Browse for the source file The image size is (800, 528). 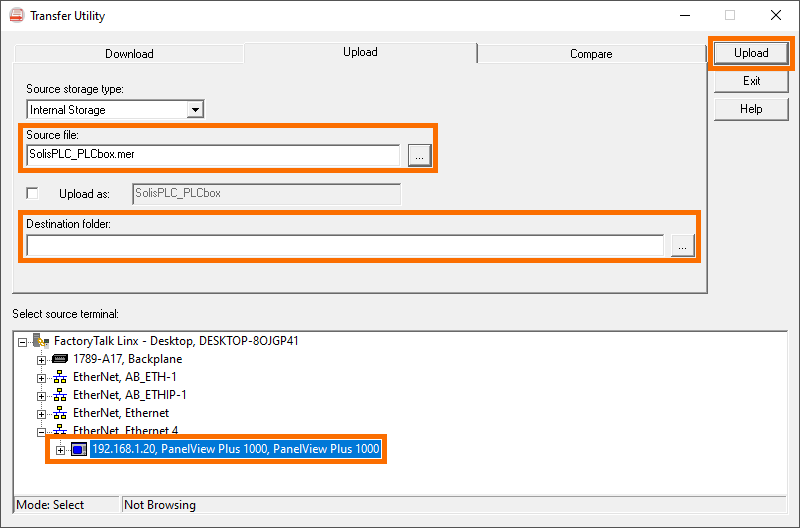point(419,155)
